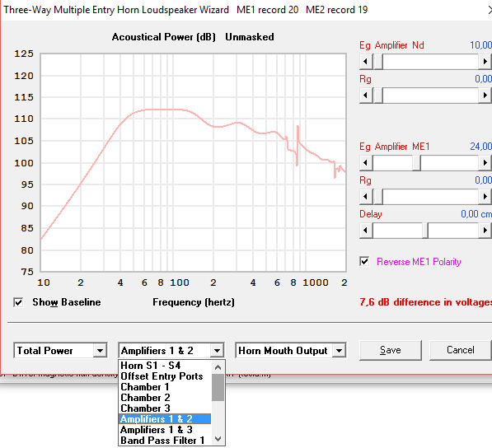The height and width of the screenshot is (448, 492).
Task: Click left arrow of Delay slider
Action: coord(366,230)
